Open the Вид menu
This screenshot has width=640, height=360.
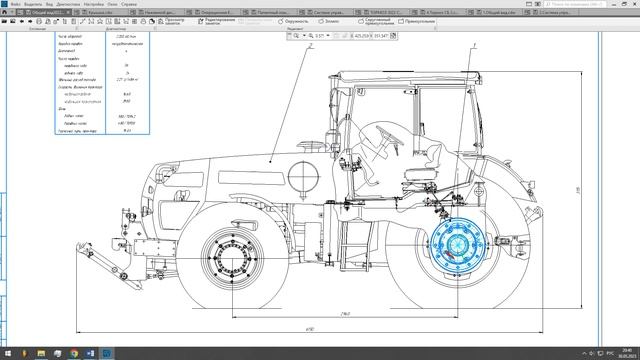49,4
